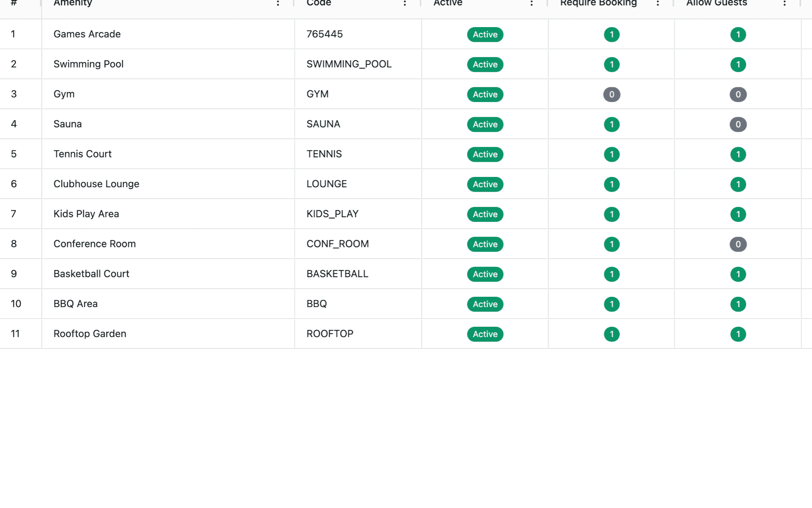The height and width of the screenshot is (508, 812).
Task: Click the gray guests indicator for Gym
Action: click(x=738, y=94)
